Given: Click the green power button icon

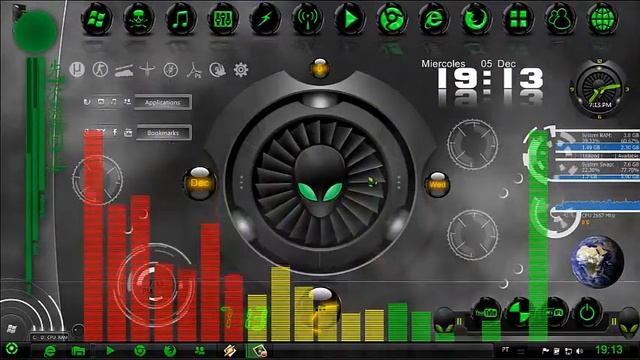Looking at the screenshot, I should point(588,313).
